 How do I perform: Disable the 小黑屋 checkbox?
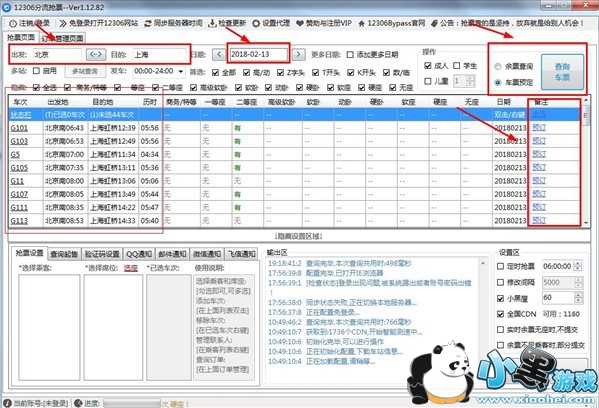[x=500, y=298]
